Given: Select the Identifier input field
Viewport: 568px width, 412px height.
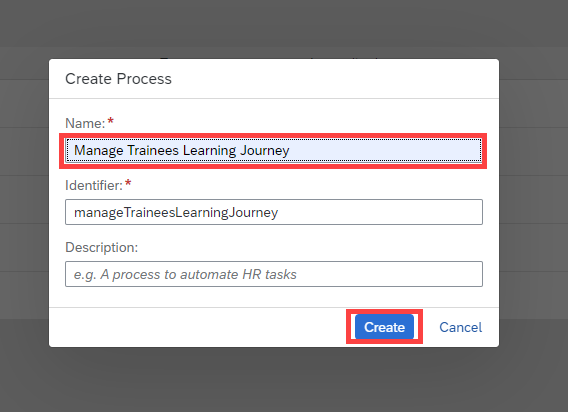Looking at the screenshot, I should pyautogui.click(x=274, y=212).
